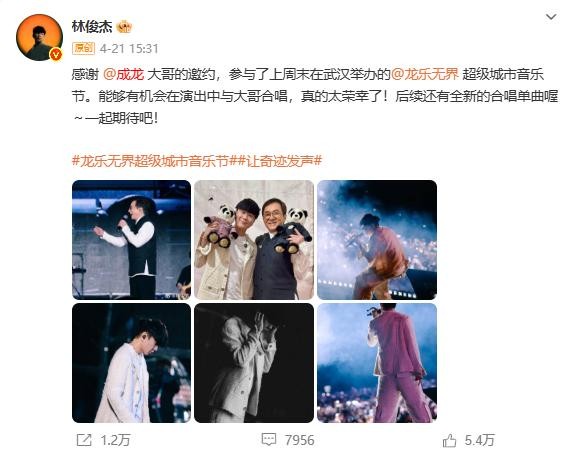Click the 原创 original tag
This screenshot has width=566, height=455.
coord(83,48)
